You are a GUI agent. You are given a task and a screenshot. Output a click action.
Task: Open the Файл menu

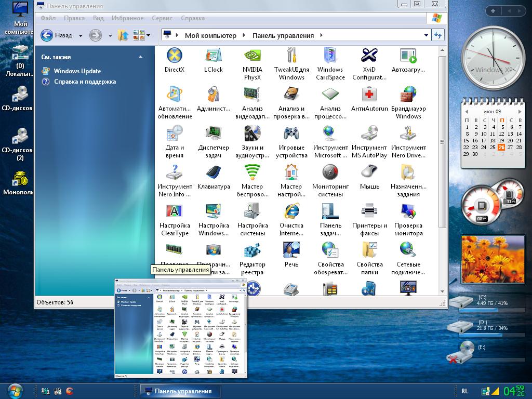pos(48,18)
